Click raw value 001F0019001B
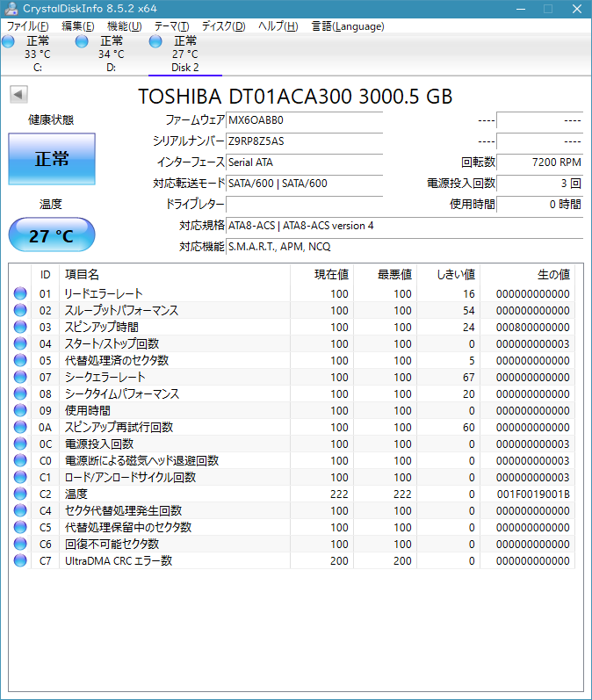 click(533, 494)
